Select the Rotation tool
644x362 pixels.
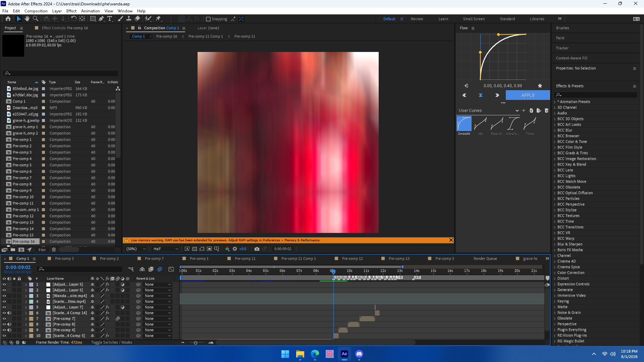tap(74, 19)
